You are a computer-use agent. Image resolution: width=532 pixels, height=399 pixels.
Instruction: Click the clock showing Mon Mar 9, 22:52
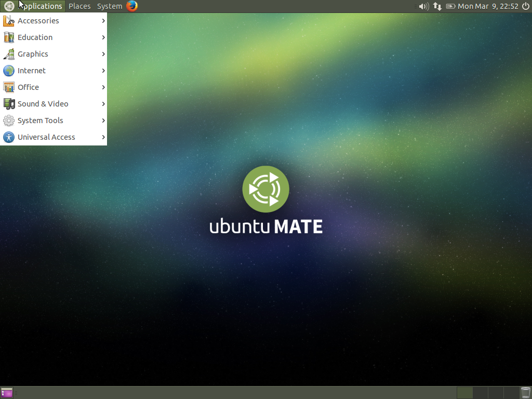pyautogui.click(x=488, y=6)
